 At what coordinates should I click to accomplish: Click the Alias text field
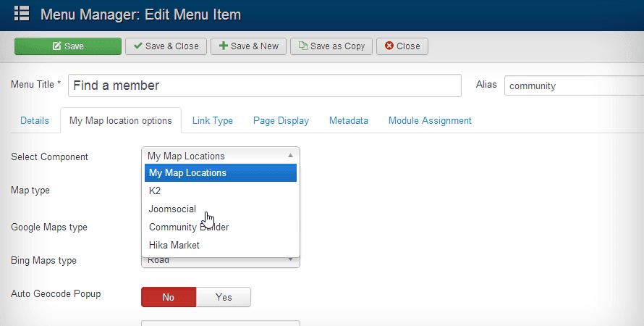[x=573, y=85]
